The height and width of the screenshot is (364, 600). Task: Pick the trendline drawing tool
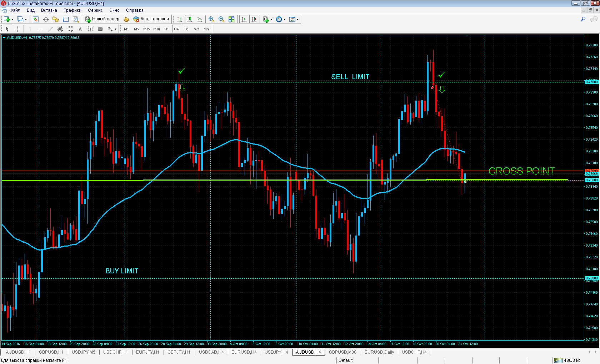[50, 29]
